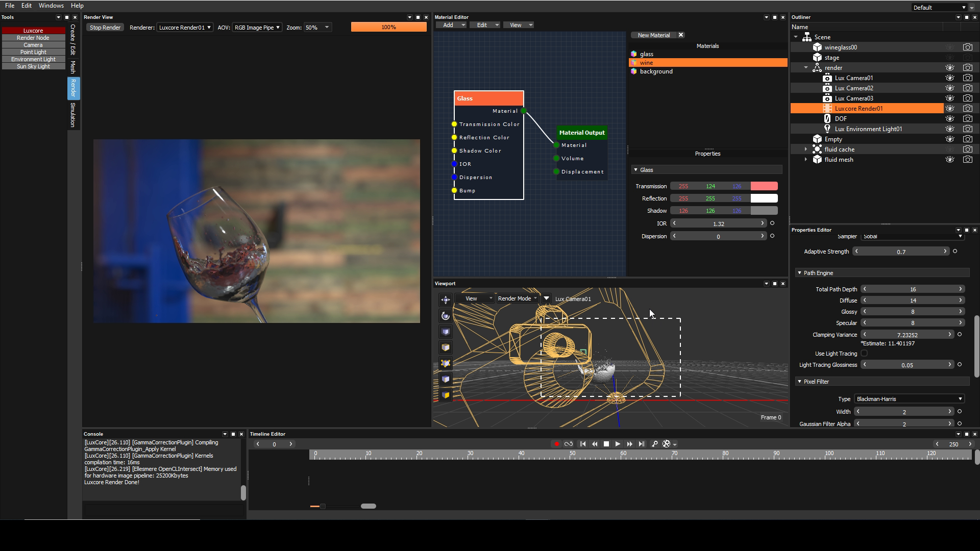Click the loop playback icon in timeline
This screenshot has width=980, height=551.
click(x=569, y=444)
